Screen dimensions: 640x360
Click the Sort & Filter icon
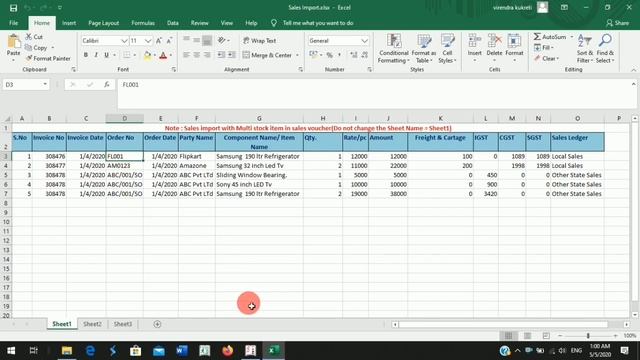coord(584,41)
